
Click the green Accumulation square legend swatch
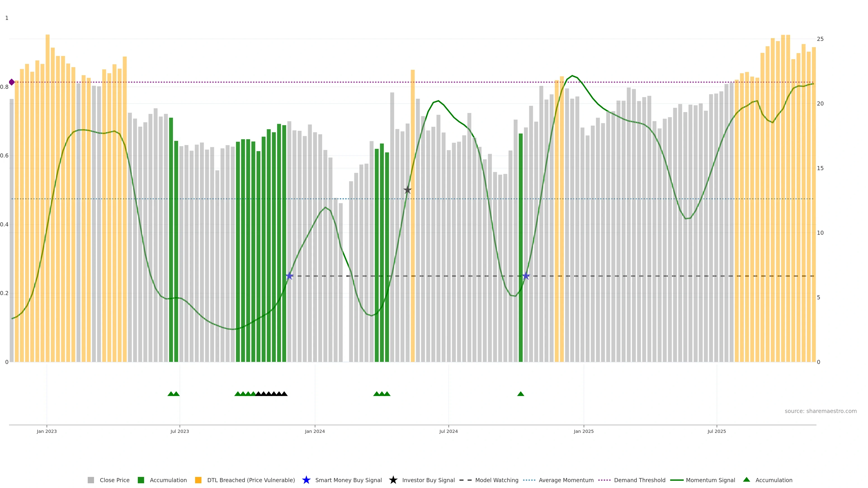[x=141, y=480]
